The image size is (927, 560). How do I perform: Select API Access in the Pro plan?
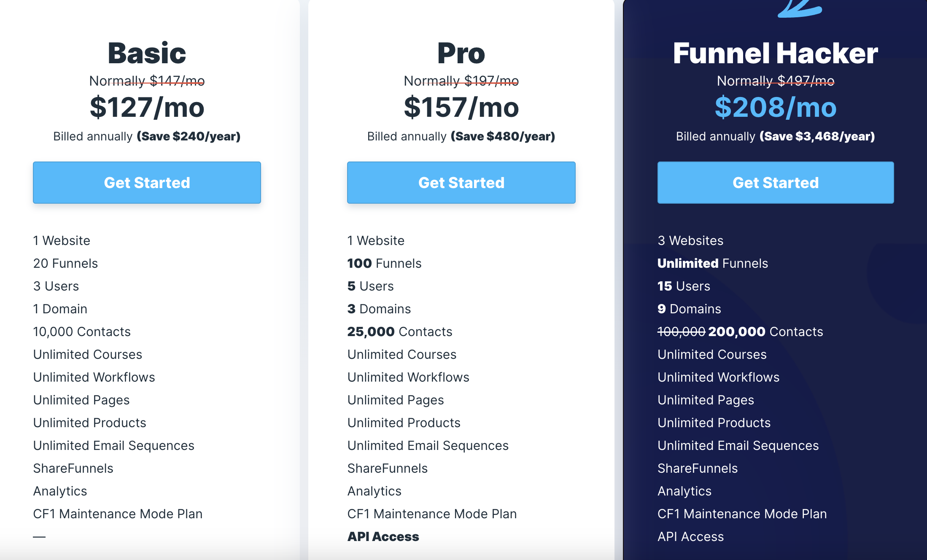[383, 536]
